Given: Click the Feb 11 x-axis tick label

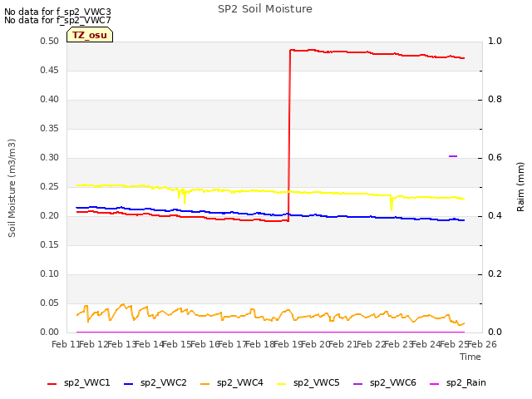Looking at the screenshot, I should tap(66, 344).
